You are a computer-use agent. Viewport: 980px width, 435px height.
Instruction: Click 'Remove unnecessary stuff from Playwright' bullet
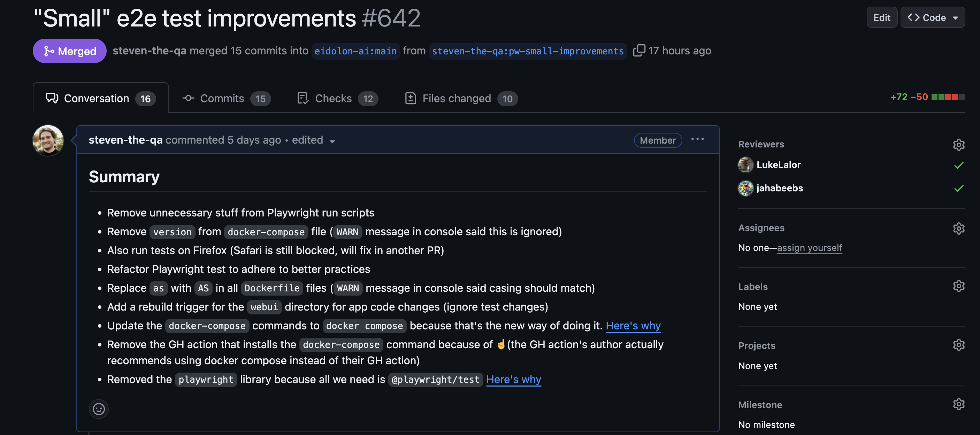click(x=240, y=213)
